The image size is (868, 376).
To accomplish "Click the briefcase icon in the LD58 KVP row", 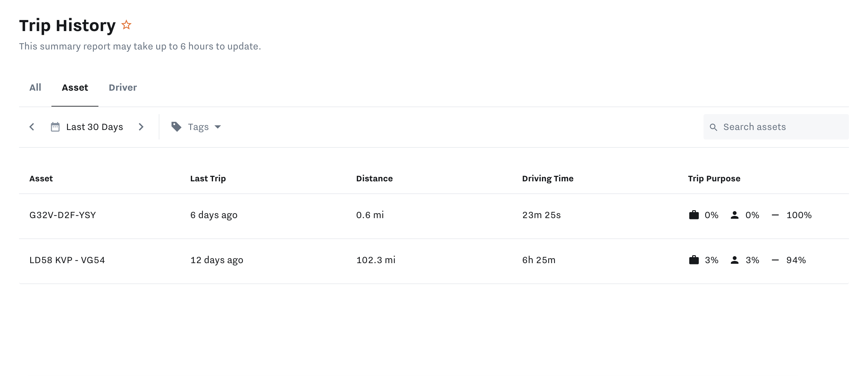I will click(694, 260).
